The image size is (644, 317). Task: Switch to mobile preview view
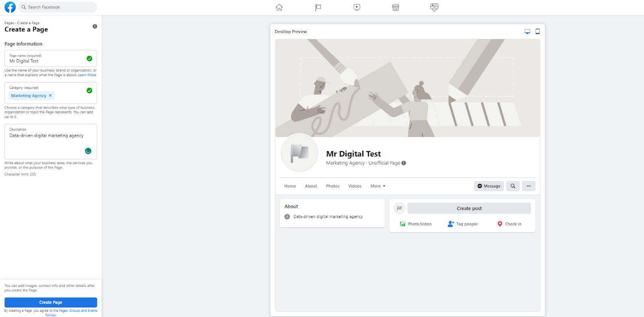tap(537, 32)
